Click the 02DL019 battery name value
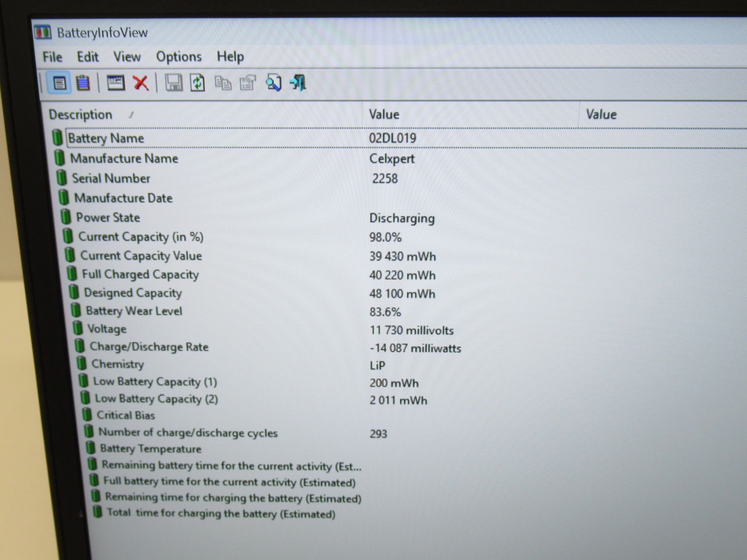Screen dimensions: 747x560 (x=392, y=138)
